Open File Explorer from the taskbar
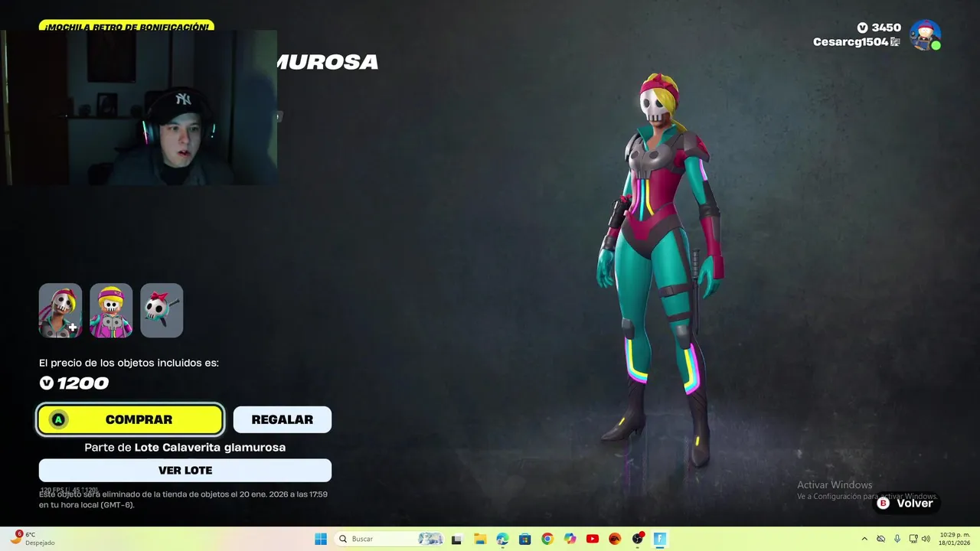The image size is (980, 551). click(x=480, y=539)
